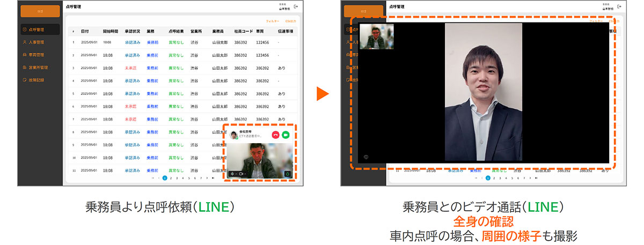Click 未承認 status in row 3
The height and width of the screenshot is (245, 644).
[x=130, y=68]
